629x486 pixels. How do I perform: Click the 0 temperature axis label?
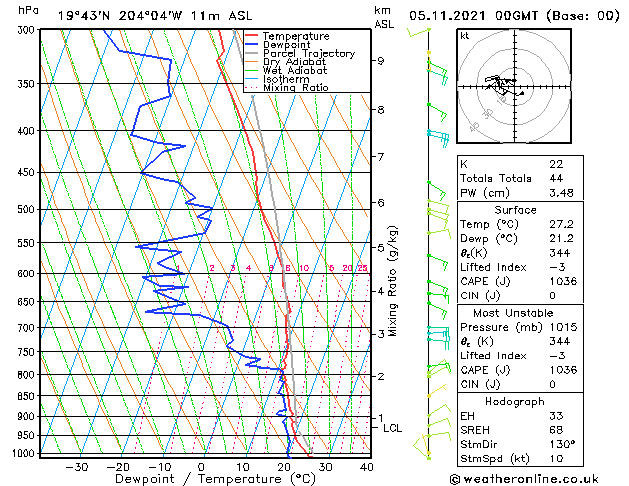pyautogui.click(x=201, y=467)
